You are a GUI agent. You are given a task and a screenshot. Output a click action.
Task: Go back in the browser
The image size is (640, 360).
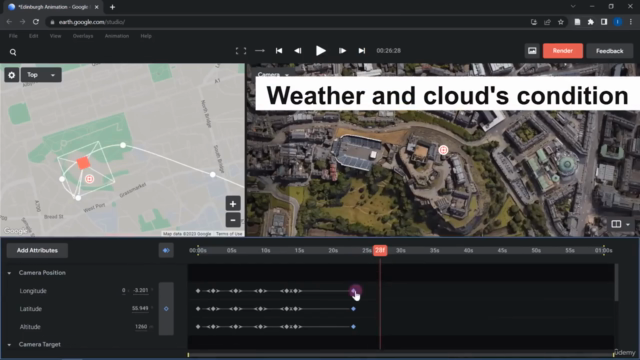[x=9, y=22]
